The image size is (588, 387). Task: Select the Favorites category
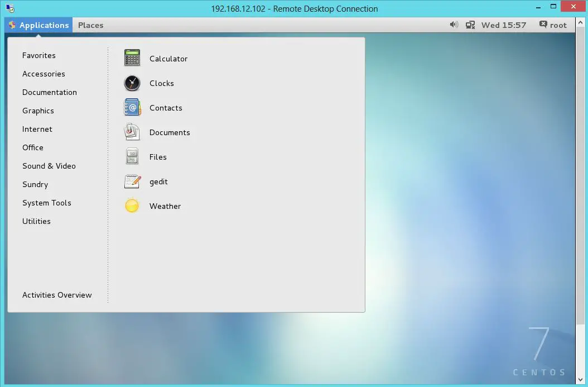(x=38, y=55)
